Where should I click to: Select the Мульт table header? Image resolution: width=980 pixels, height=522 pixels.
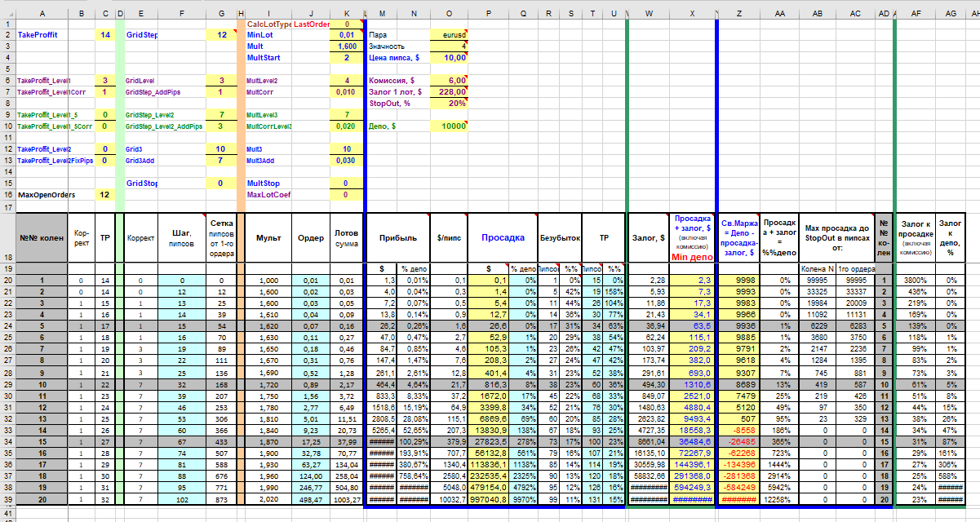268,237
